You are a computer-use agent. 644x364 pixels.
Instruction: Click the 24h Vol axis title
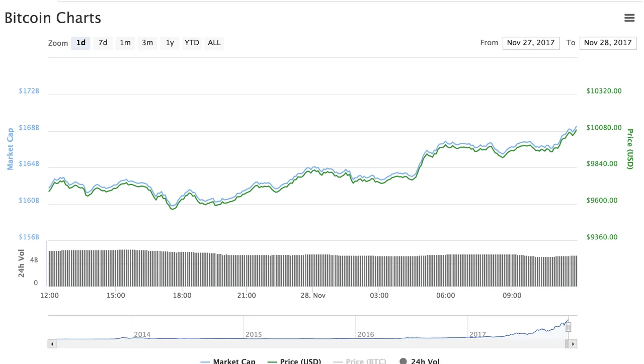pos(22,263)
